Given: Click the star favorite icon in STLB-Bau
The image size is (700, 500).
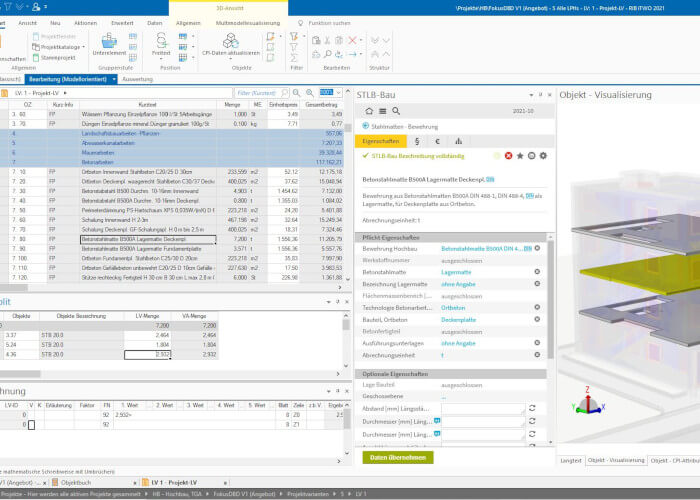Looking at the screenshot, I should pyautogui.click(x=520, y=156).
